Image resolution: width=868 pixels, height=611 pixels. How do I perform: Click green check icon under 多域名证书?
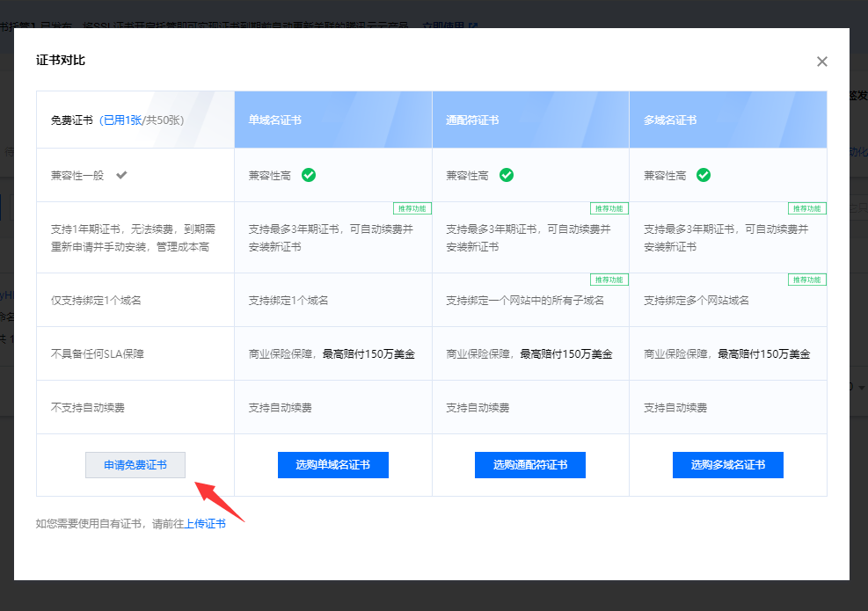pyautogui.click(x=704, y=175)
